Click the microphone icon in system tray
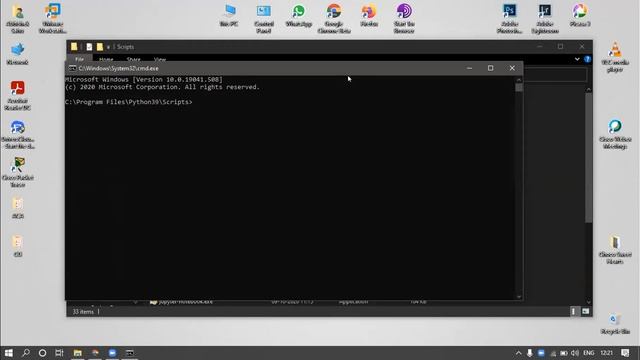The height and width of the screenshot is (360, 640). [x=529, y=353]
